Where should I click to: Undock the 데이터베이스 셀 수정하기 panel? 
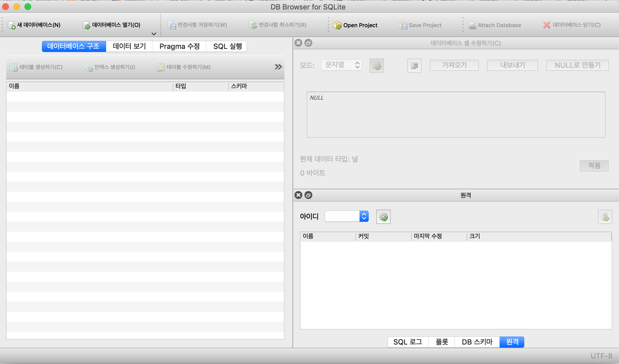pyautogui.click(x=308, y=43)
